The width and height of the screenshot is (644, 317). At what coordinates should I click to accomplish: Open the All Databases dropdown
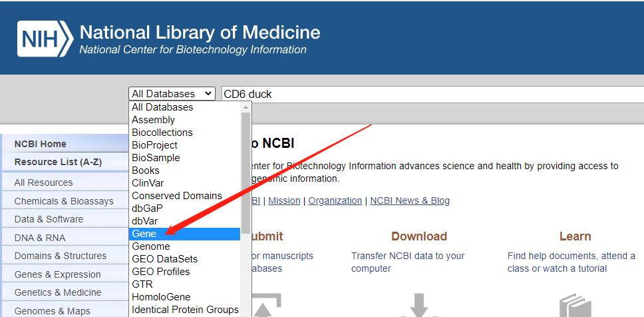[x=172, y=94]
